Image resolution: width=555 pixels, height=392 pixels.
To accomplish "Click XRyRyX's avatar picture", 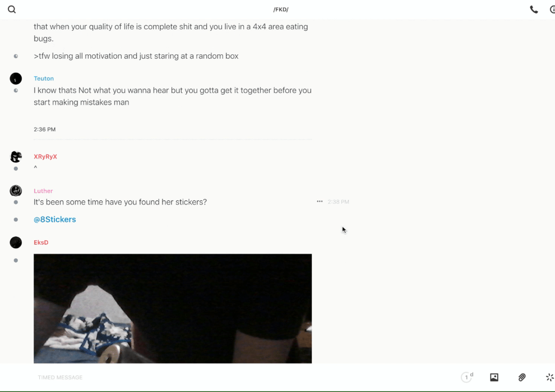I will tap(16, 157).
